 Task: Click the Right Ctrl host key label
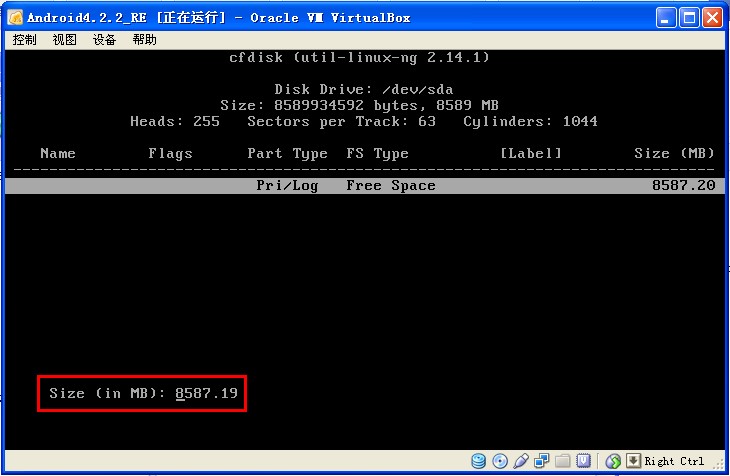coord(674,461)
